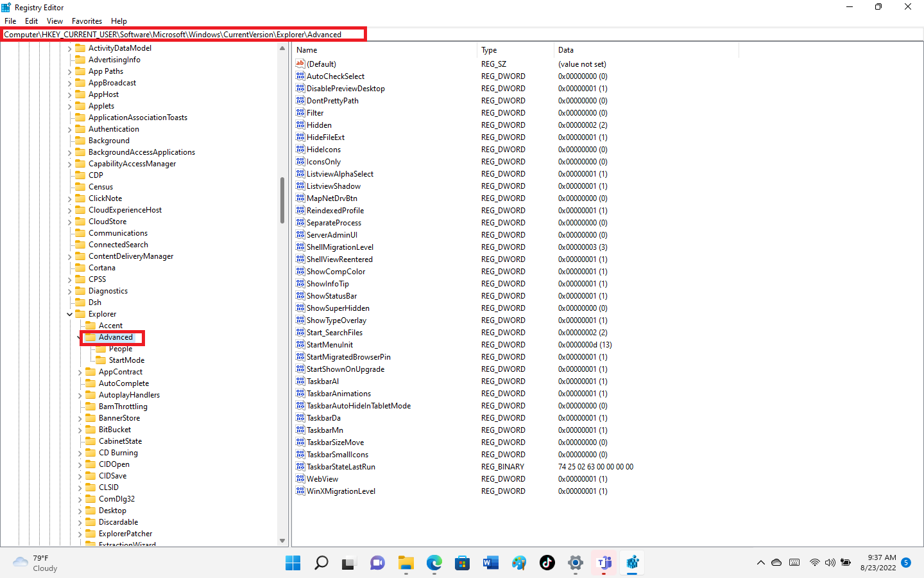924x578 pixels.
Task: Open the notification badge in system tray
Action: (906, 563)
